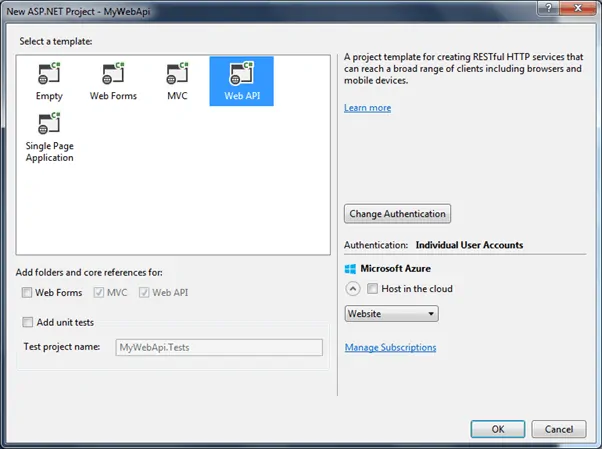This screenshot has height=449, width=602.
Task: Confirm the dialog with OK
Action: click(x=497, y=428)
